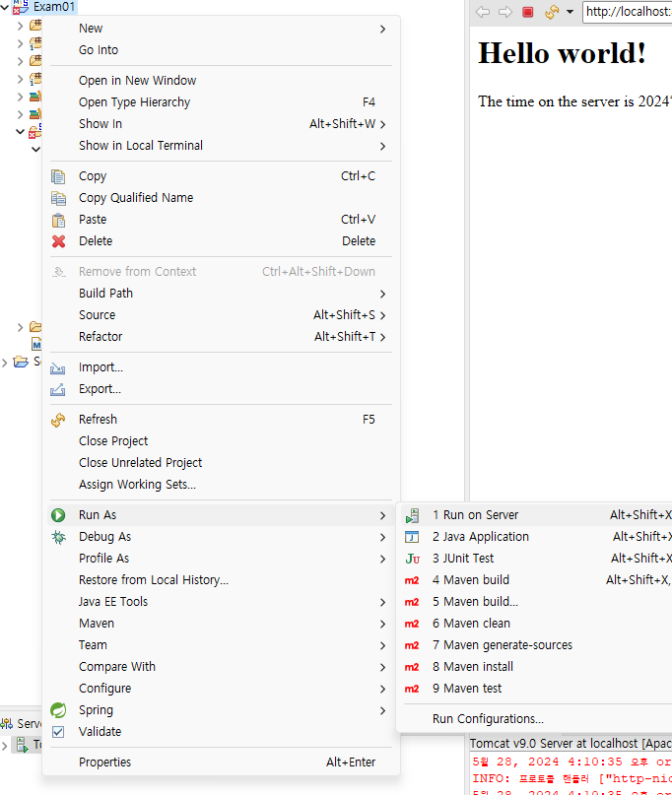Open the Build Path submenu
Viewport: 672px width, 795px height.
click(221, 294)
